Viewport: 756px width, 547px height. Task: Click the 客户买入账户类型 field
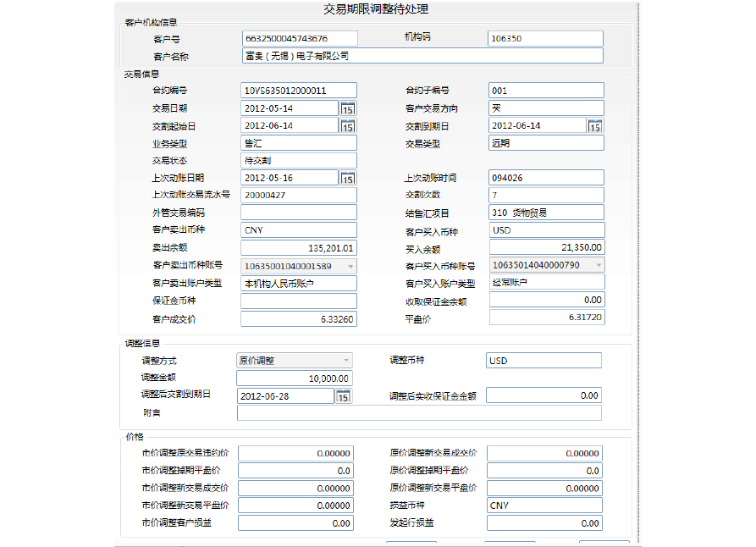547,282
